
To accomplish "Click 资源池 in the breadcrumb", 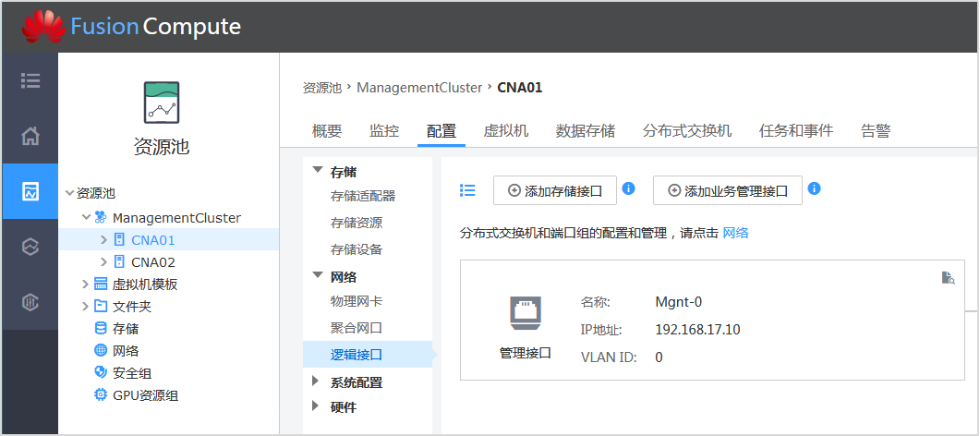I will (x=321, y=88).
